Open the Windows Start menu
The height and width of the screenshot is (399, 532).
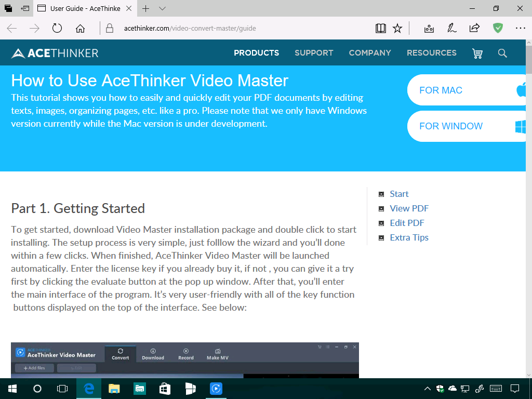pyautogui.click(x=12, y=389)
